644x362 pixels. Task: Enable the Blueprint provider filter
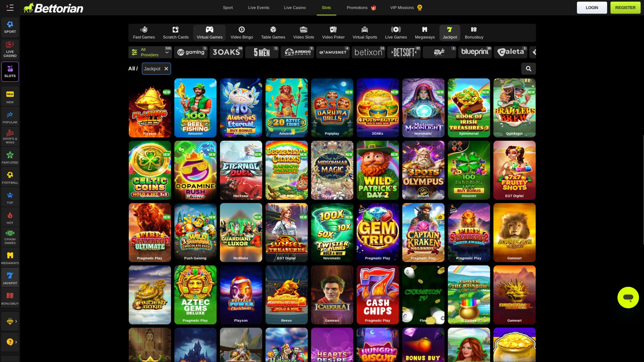pyautogui.click(x=475, y=52)
